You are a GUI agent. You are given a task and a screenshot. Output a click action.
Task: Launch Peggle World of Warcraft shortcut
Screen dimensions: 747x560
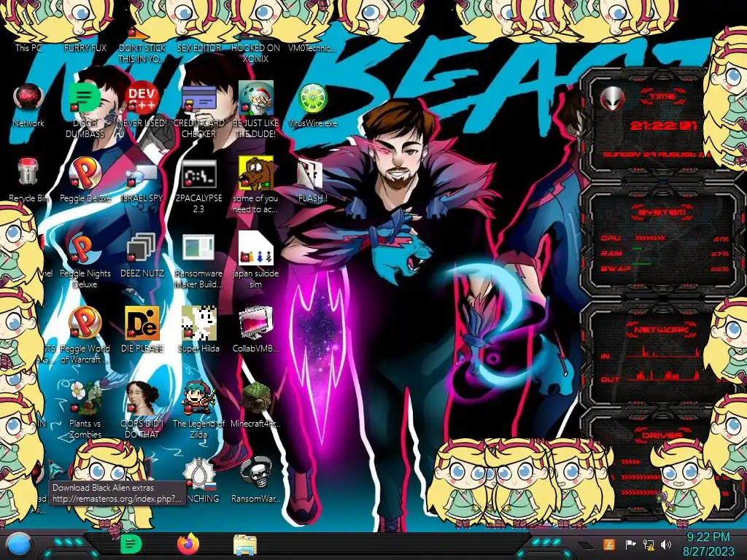(85, 323)
